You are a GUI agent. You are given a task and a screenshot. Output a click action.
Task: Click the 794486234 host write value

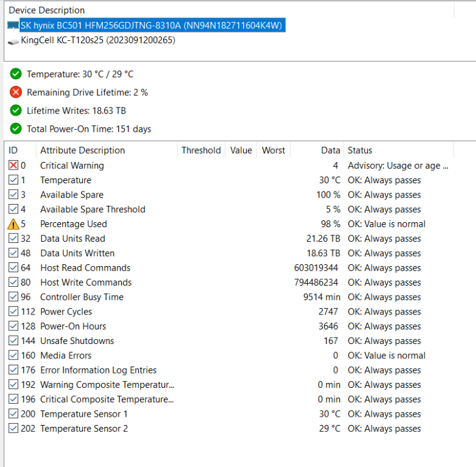click(316, 282)
